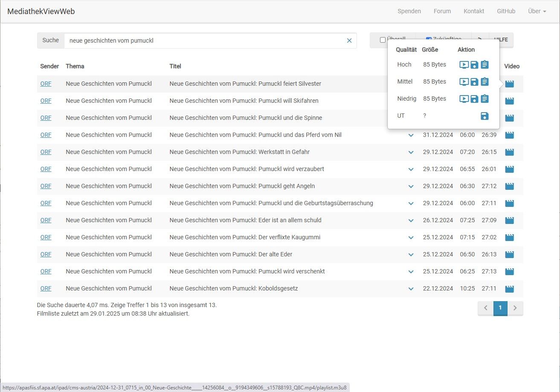The height and width of the screenshot is (392, 560).
Task: Expand details for Pumuckl wird verzaubert
Action: coord(411,169)
